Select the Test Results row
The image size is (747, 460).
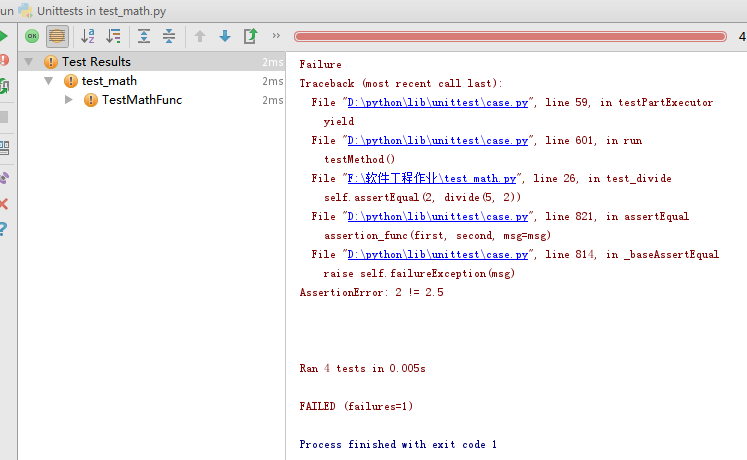(x=152, y=62)
